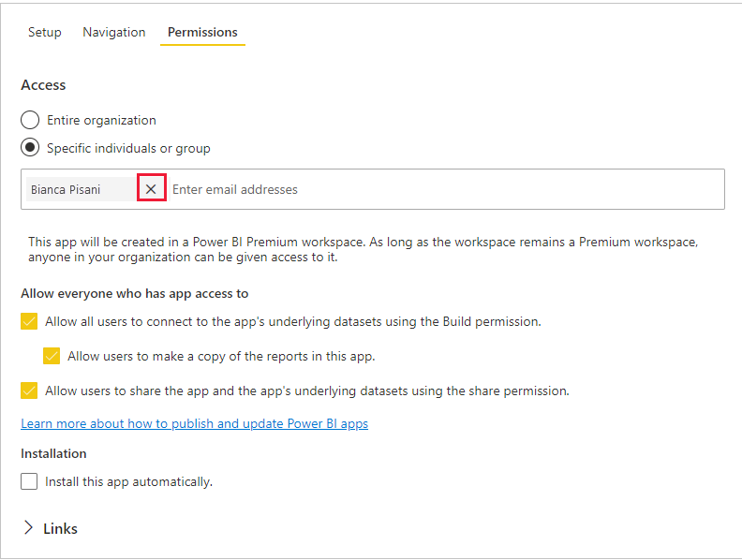
Task: Remove Bianca Pisani with the X icon
Action: tap(151, 189)
